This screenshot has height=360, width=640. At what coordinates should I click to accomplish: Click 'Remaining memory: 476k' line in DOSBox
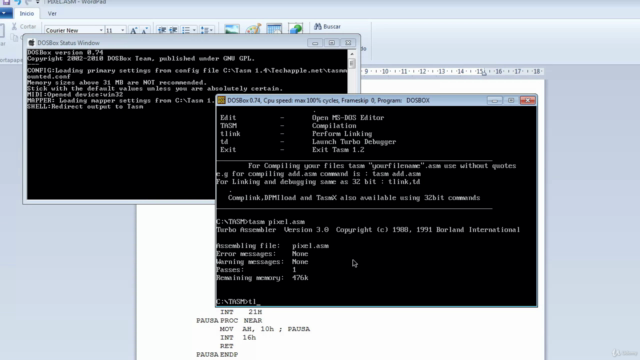262,278
